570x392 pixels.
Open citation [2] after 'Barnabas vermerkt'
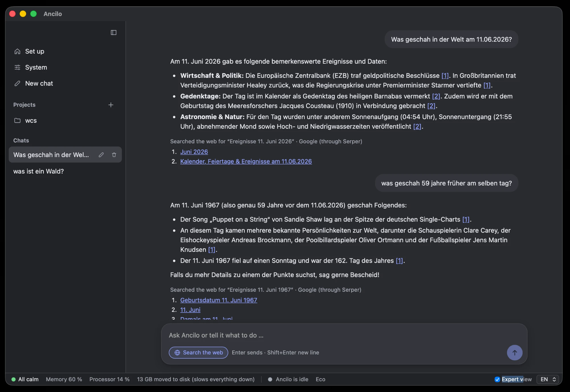pyautogui.click(x=436, y=96)
